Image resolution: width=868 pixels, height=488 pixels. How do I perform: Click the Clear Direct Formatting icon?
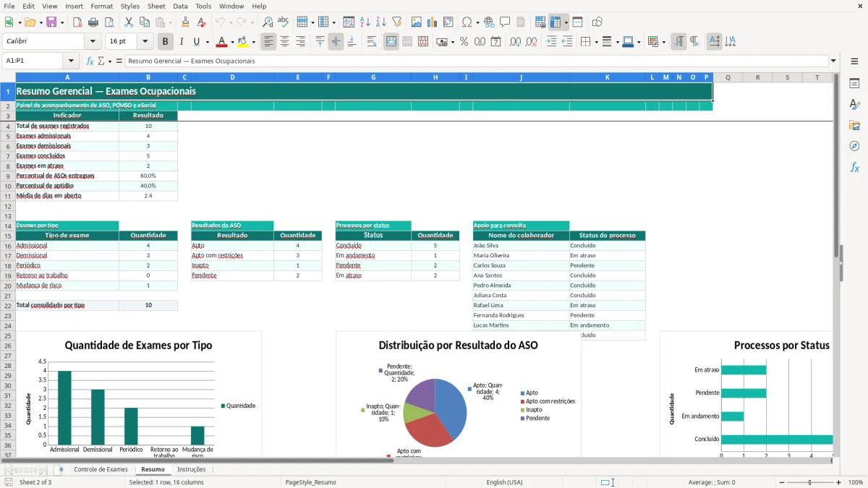coord(200,22)
